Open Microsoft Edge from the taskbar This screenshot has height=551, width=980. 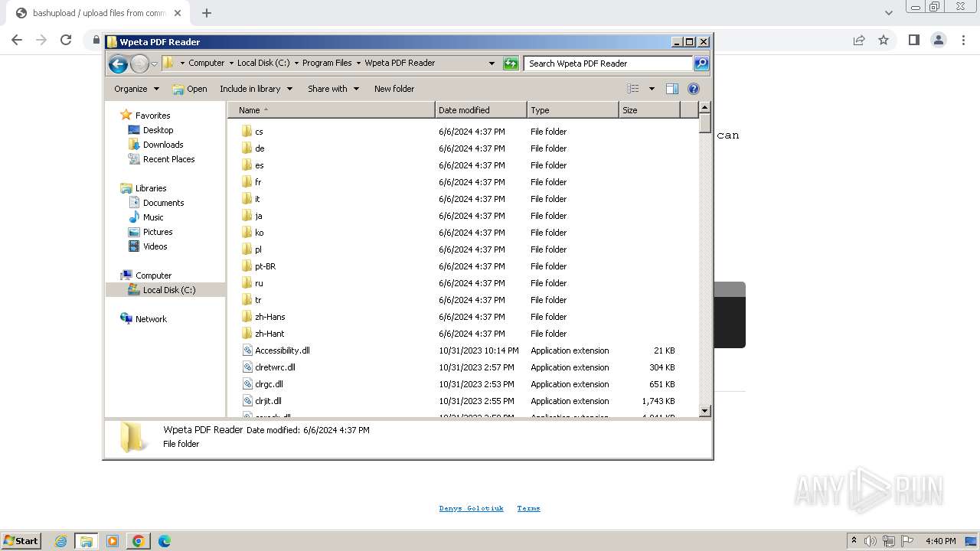point(165,541)
